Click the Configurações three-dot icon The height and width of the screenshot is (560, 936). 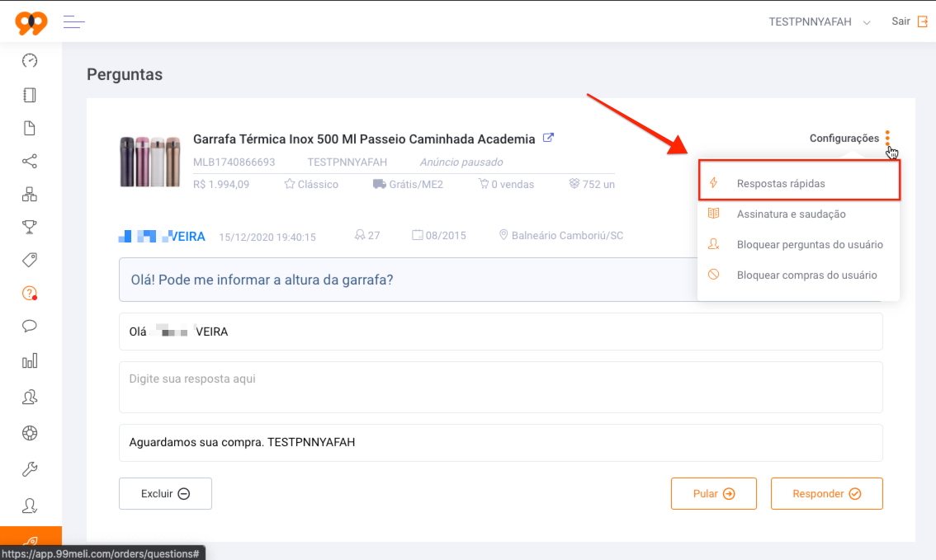tap(887, 138)
